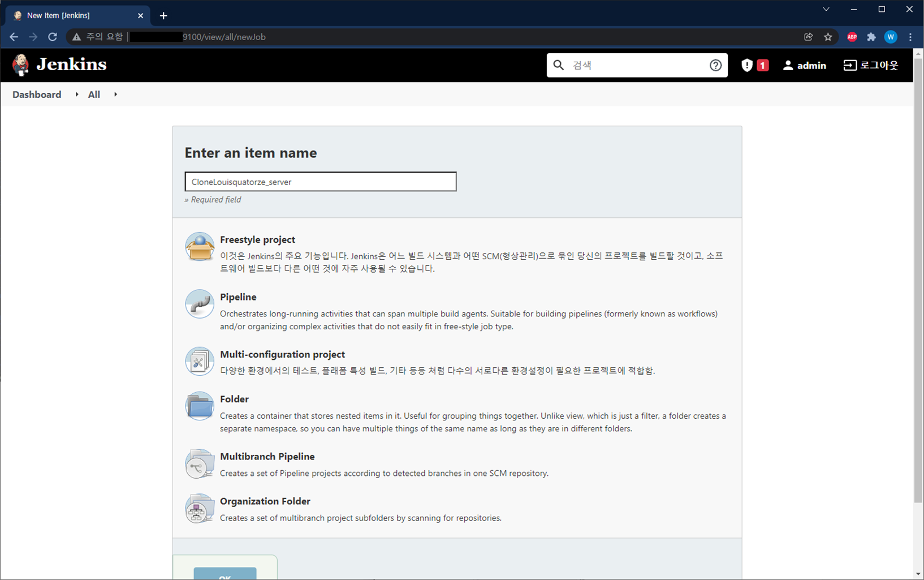Select the New Item [Jenkins] tab
This screenshot has width=924, height=580.
pyautogui.click(x=78, y=16)
